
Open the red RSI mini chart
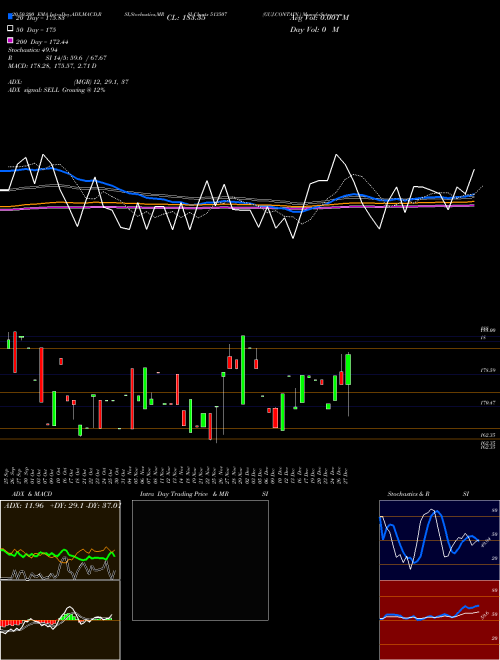click(x=439, y=620)
